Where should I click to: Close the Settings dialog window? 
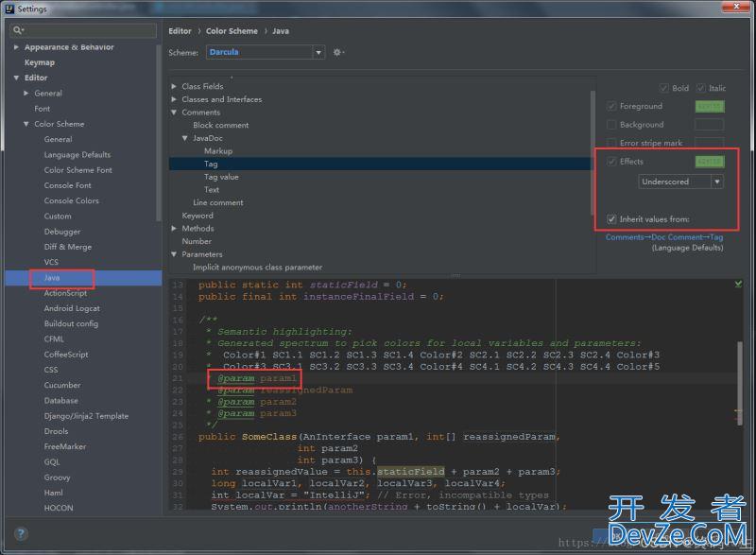(x=736, y=7)
